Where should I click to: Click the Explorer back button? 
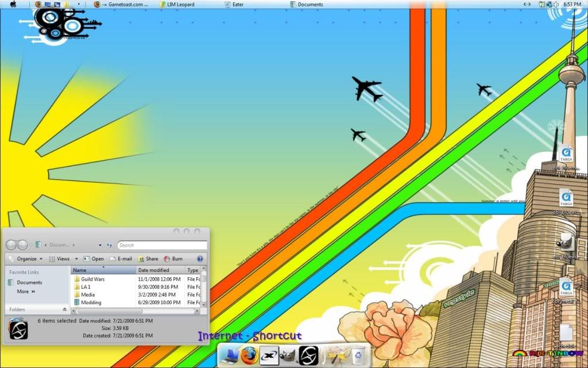(x=11, y=245)
